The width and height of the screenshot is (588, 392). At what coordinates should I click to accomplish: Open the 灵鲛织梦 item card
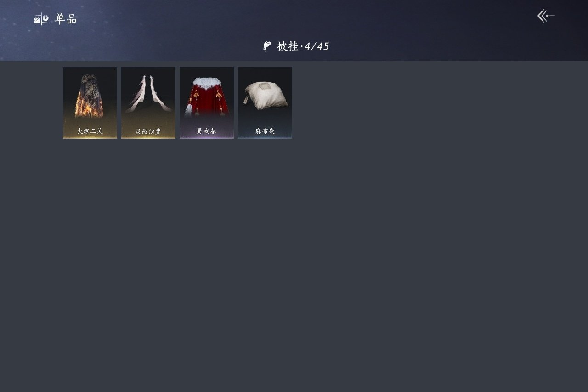coord(148,102)
